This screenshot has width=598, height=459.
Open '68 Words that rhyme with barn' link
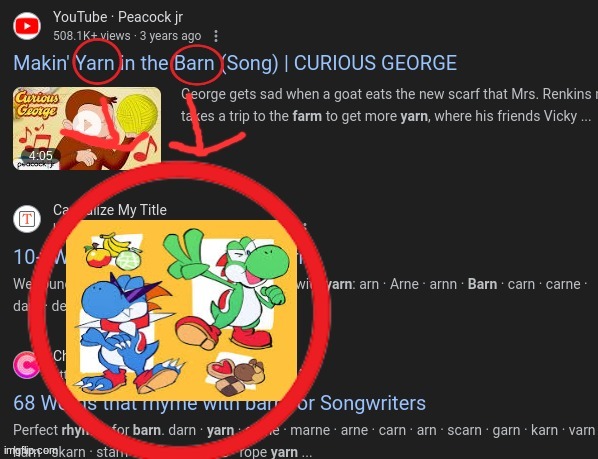(219, 403)
